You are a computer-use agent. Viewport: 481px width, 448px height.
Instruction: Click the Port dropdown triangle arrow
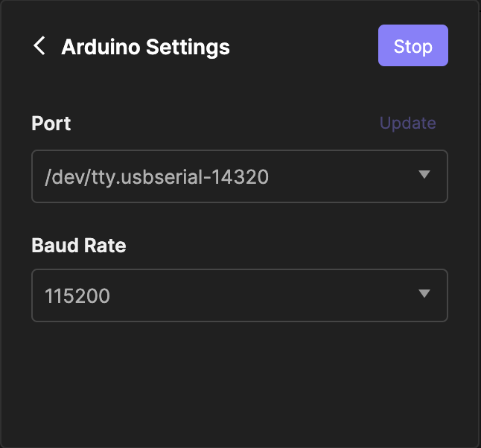click(x=424, y=175)
